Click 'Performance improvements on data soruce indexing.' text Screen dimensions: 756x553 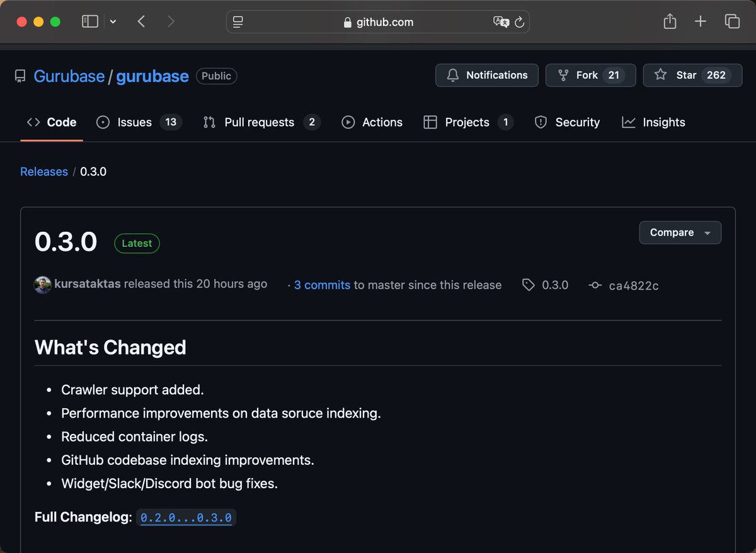pos(221,413)
